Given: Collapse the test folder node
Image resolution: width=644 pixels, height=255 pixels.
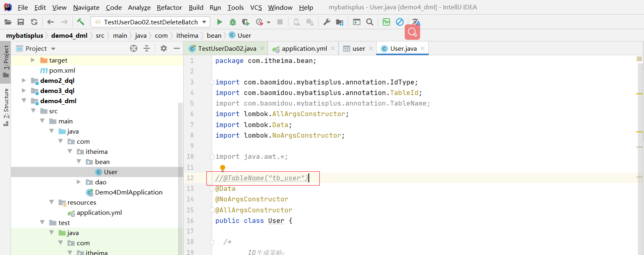Looking at the screenshot, I should 42,223.
